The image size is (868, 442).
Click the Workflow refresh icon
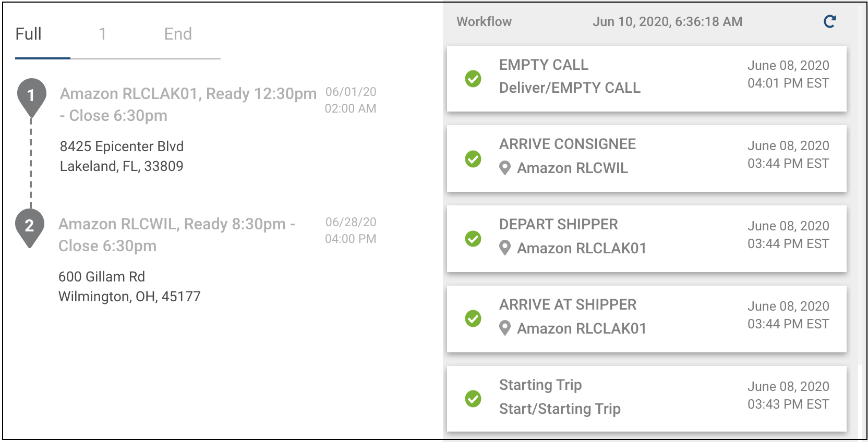[x=829, y=21]
